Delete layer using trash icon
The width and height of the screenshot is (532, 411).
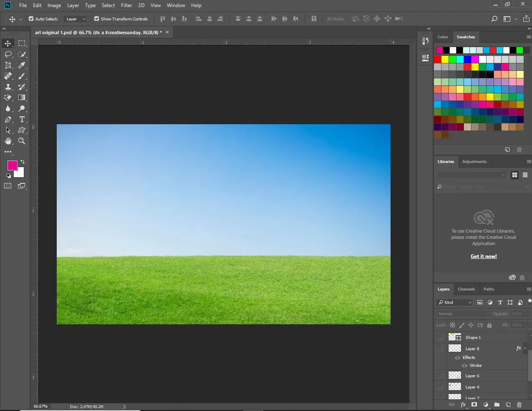pyautogui.click(x=519, y=404)
